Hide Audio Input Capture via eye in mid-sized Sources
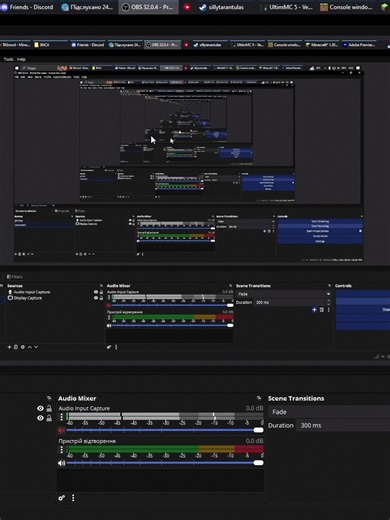This screenshot has height=520, width=390. tap(96, 292)
